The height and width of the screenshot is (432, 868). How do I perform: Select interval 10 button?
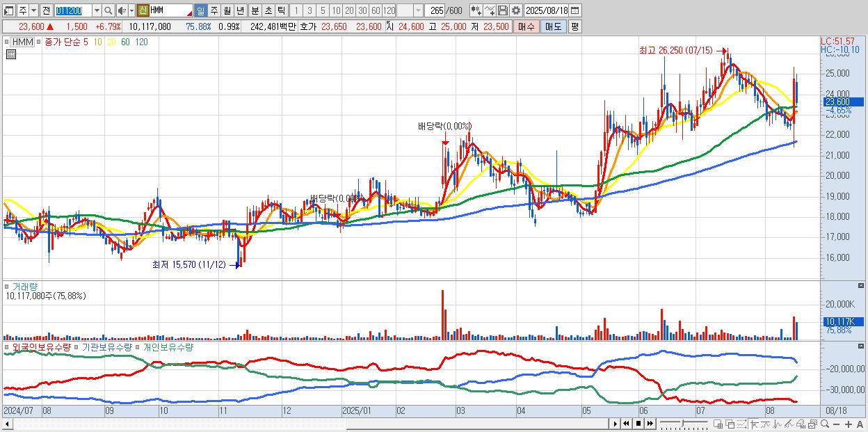336,10
